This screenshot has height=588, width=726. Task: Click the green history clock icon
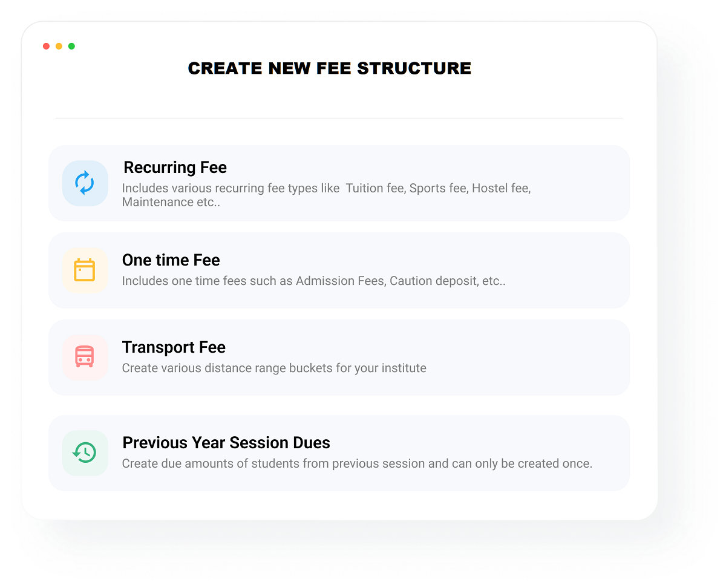coord(85,452)
